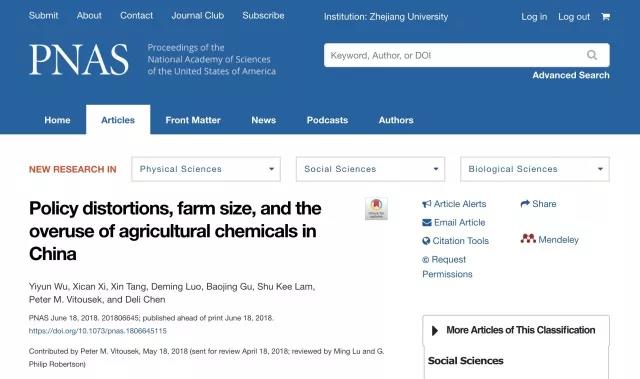Open the shopping cart icon
The image size is (640, 379).
click(x=605, y=17)
